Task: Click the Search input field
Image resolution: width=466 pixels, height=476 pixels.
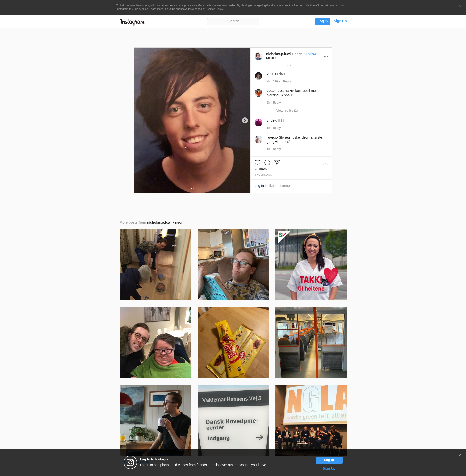Action: [x=233, y=21]
